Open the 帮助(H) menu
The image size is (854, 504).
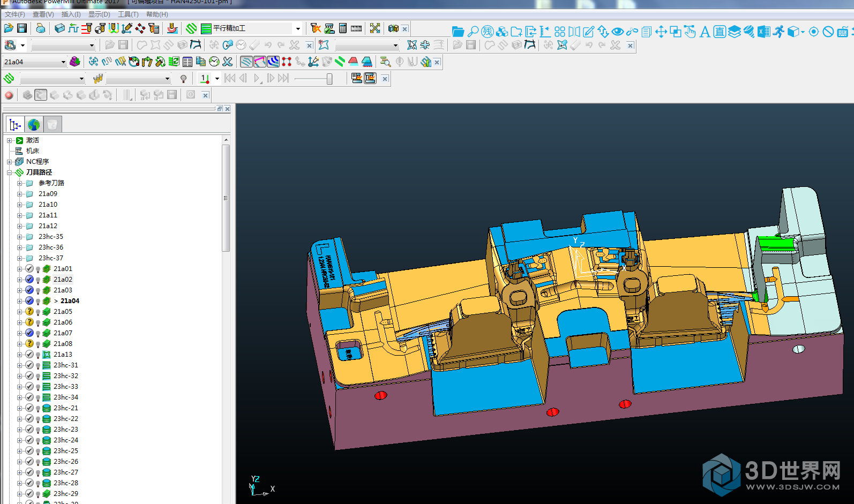157,14
